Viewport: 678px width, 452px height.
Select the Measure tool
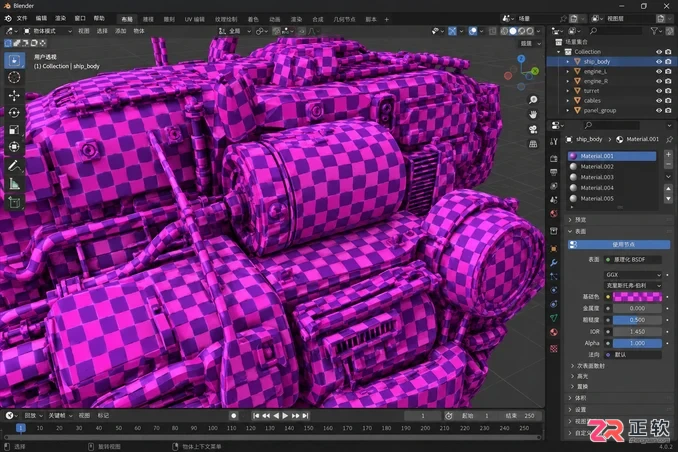(x=14, y=184)
